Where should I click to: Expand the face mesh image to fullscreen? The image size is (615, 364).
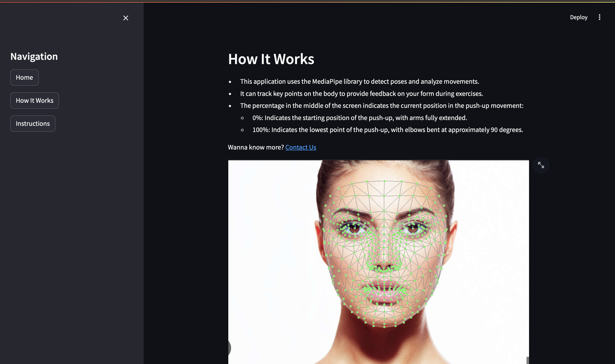[541, 165]
